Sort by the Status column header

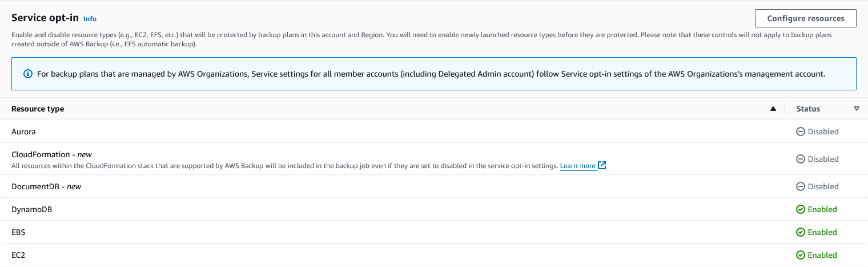(808, 109)
